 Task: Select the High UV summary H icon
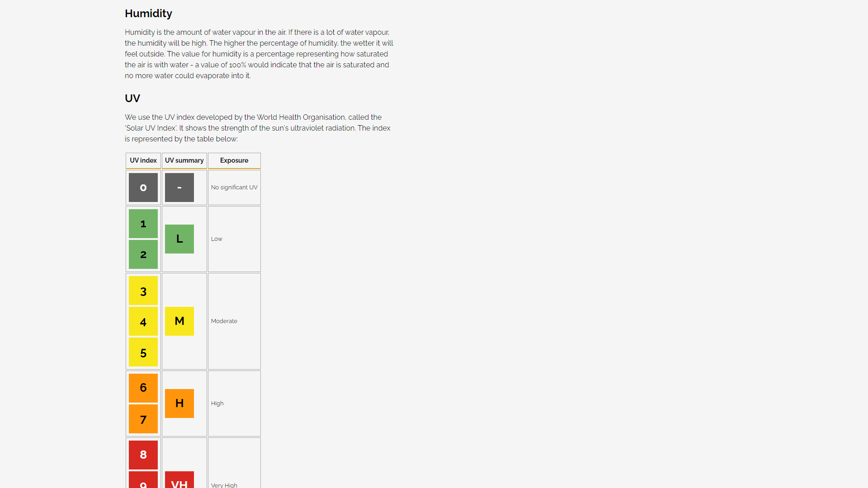(179, 404)
